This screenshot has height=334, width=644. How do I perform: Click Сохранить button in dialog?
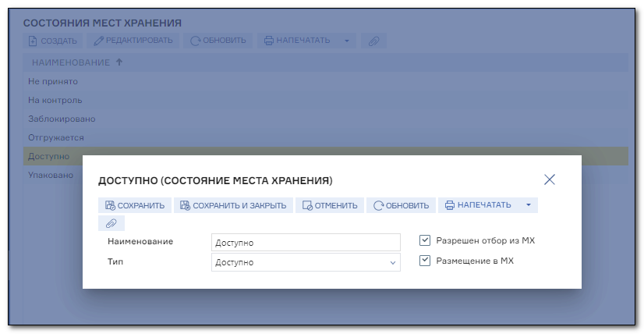click(x=135, y=205)
